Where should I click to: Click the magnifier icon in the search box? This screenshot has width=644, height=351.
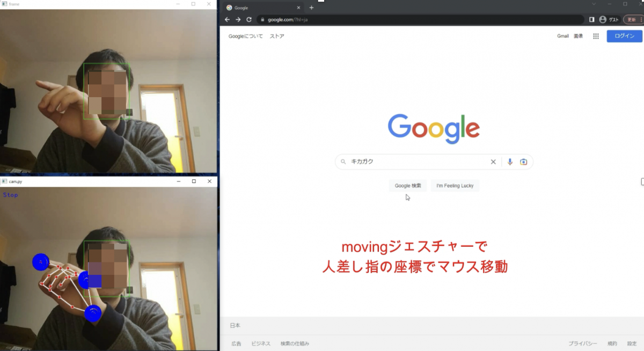click(343, 162)
